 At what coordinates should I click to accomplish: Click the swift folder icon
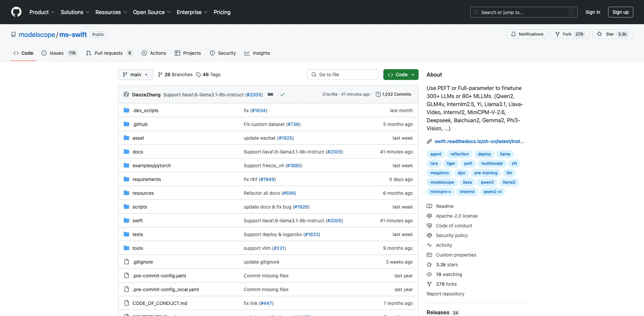point(126,220)
